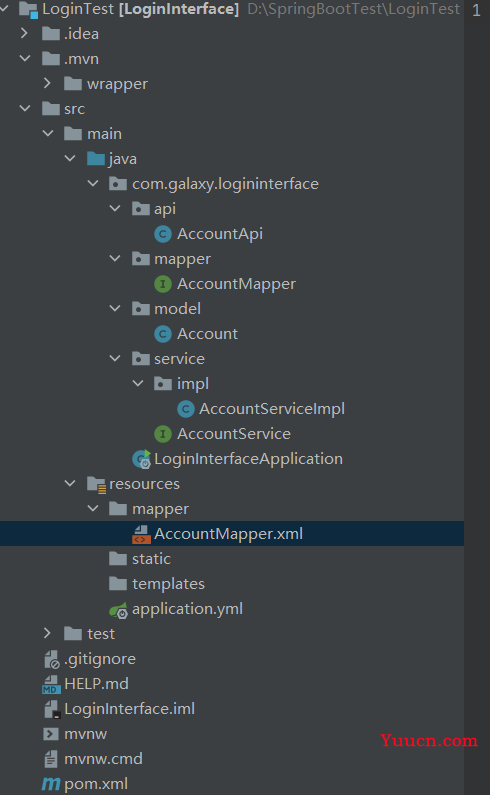Expand the test folder
Image resolution: width=490 pixels, height=795 pixels.
click(47, 633)
